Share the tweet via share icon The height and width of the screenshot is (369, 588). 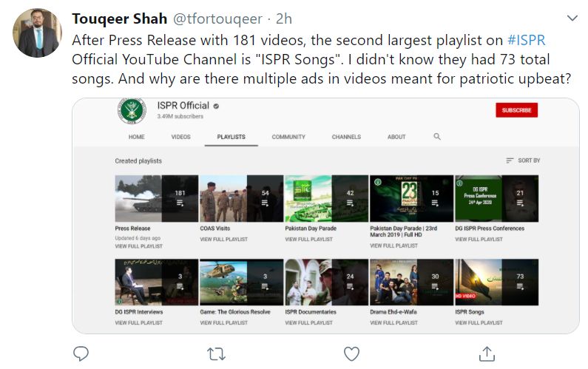[487, 353]
